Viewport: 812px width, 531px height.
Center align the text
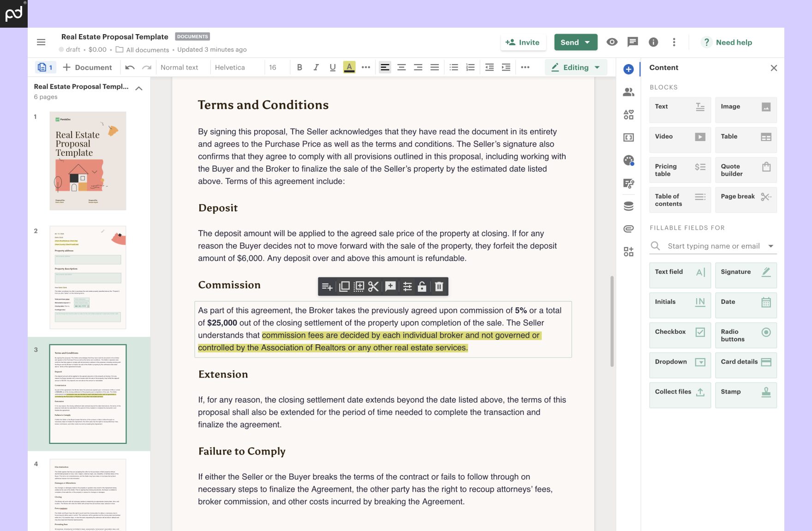(x=401, y=67)
